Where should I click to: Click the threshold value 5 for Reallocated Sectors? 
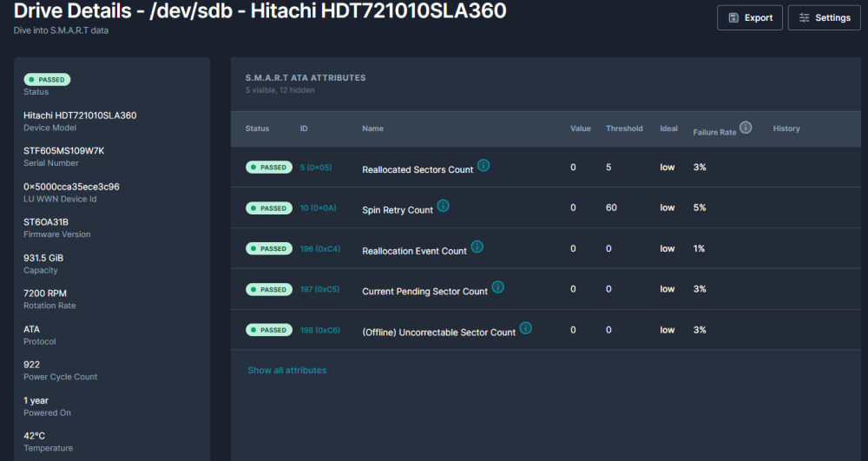click(x=608, y=168)
